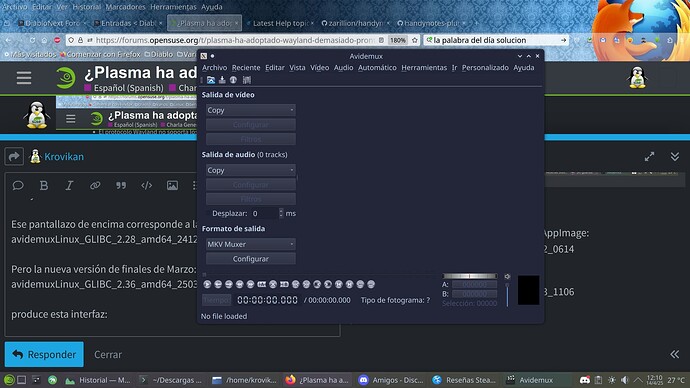Jump to next keyframe in Avidemux
This screenshot has height=388, width=690.
[x=250, y=284]
